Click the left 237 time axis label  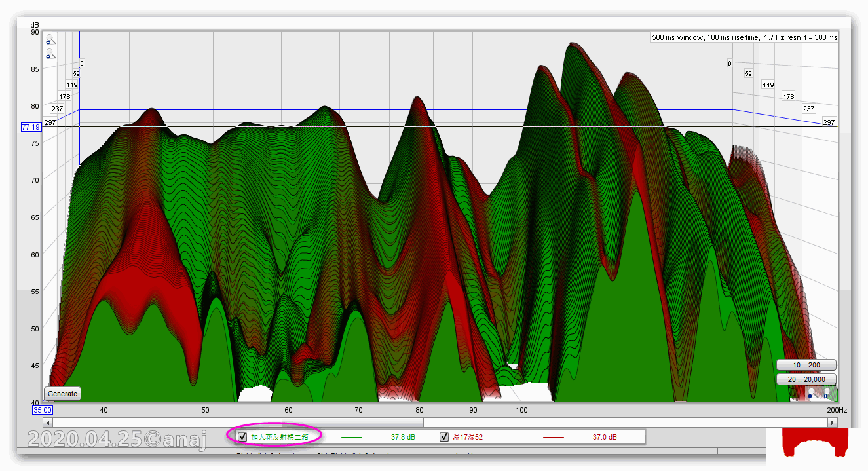click(x=57, y=109)
